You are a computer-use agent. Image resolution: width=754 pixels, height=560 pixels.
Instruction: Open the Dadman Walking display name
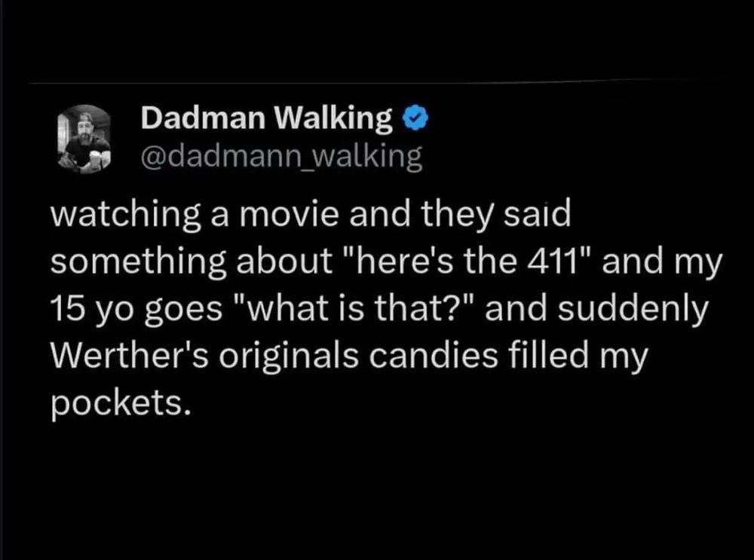tap(267, 118)
